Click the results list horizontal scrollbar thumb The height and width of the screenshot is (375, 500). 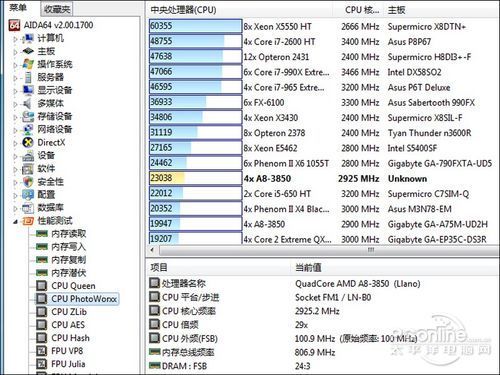click(328, 250)
